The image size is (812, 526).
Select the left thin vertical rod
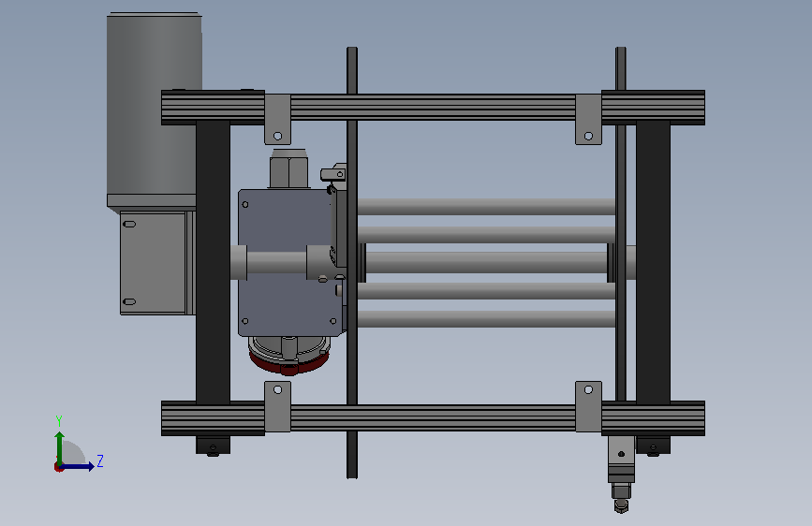click(352, 262)
